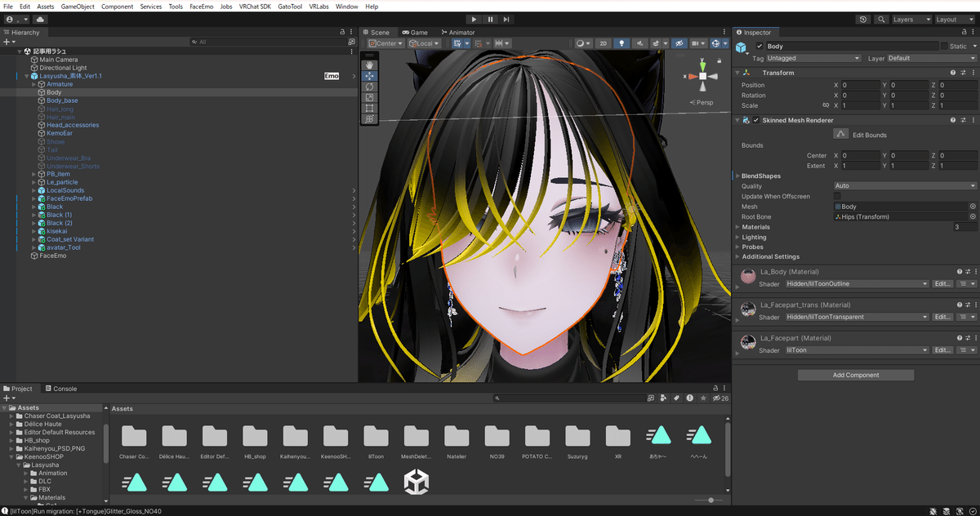The width and height of the screenshot is (980, 516).
Task: Select the Rect tool in Scene toolbar
Action: (369, 108)
